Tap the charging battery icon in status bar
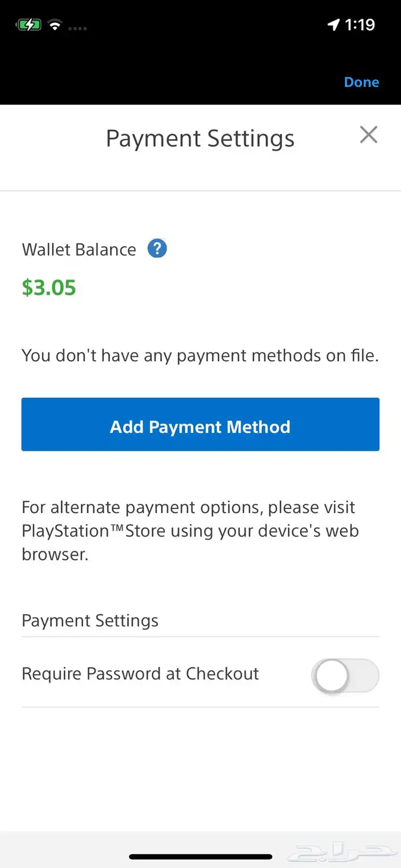 pos(28,25)
